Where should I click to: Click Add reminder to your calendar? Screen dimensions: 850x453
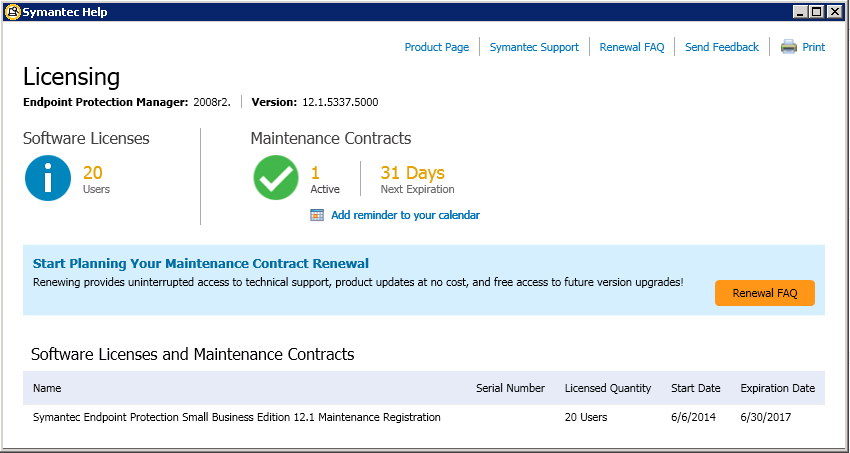coord(405,215)
